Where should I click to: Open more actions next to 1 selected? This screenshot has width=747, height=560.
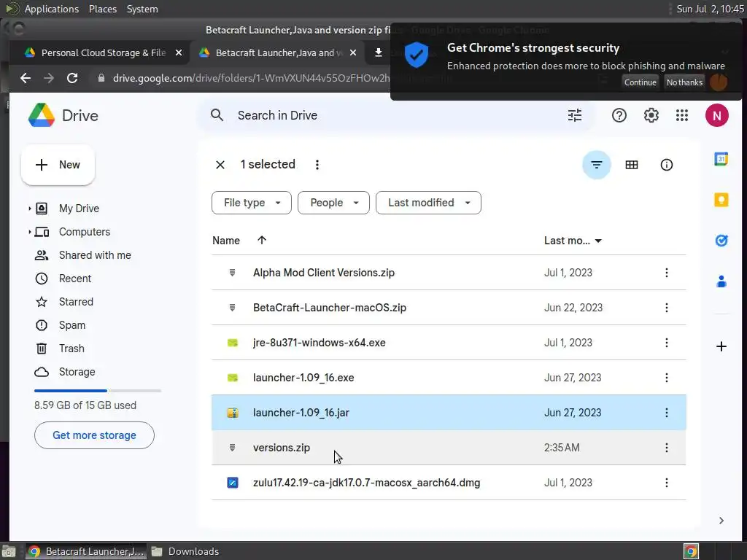pos(317,165)
